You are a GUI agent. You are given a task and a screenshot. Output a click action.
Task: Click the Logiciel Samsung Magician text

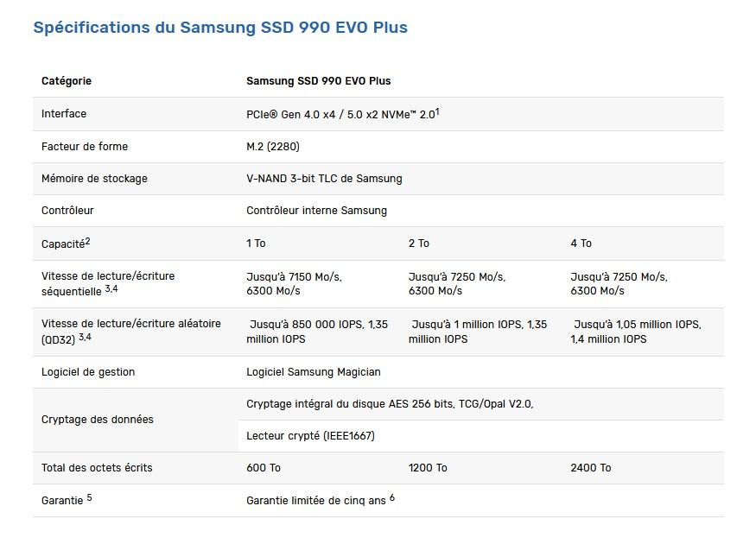[313, 372]
